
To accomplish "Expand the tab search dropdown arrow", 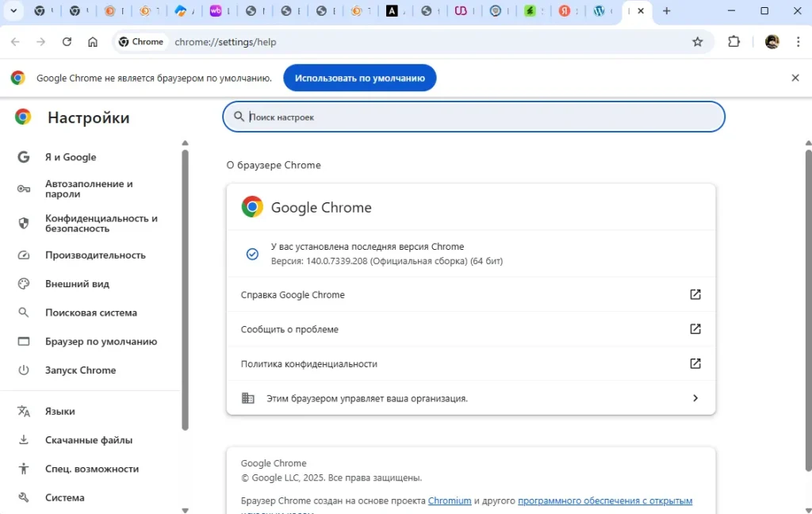I will pyautogui.click(x=13, y=11).
